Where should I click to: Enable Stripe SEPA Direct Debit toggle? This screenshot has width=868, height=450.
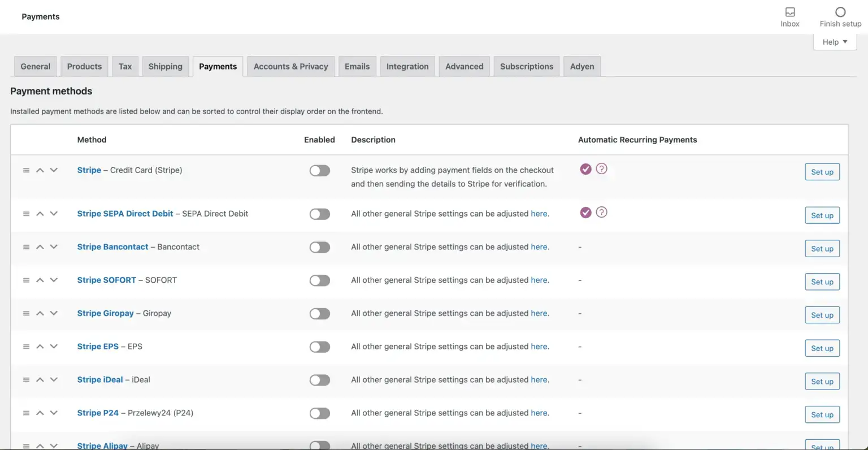(320, 214)
